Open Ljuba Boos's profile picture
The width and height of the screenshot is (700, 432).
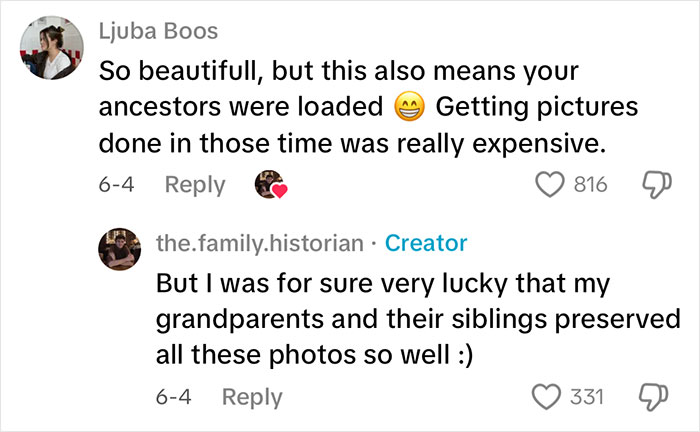[50, 49]
